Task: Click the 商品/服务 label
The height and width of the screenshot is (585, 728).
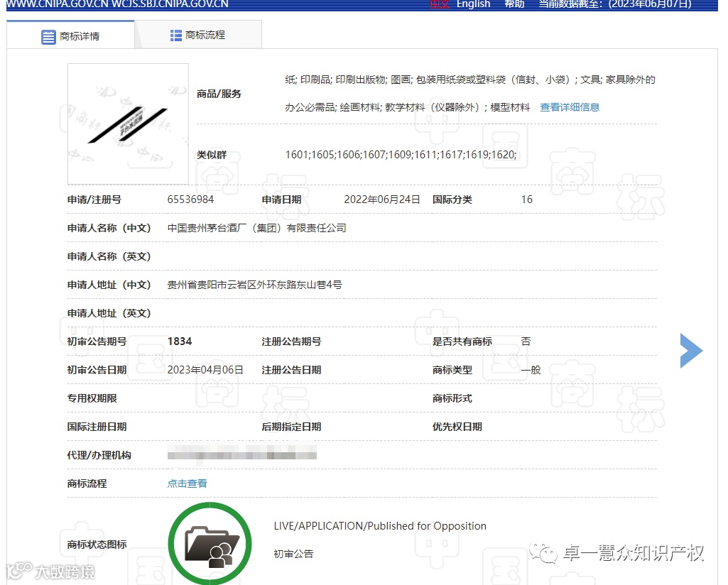Action: click(x=219, y=94)
